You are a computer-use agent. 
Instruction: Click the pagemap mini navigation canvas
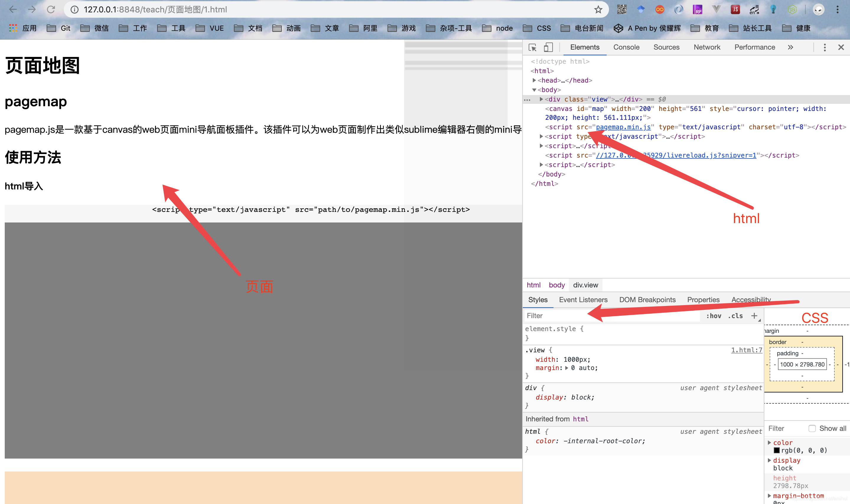click(x=463, y=205)
